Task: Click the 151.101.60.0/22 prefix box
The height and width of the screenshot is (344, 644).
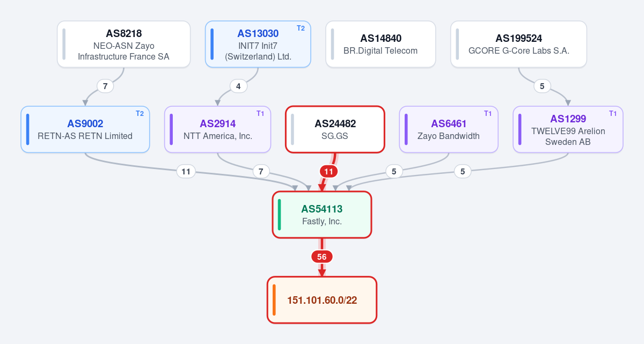Action: tap(322, 300)
